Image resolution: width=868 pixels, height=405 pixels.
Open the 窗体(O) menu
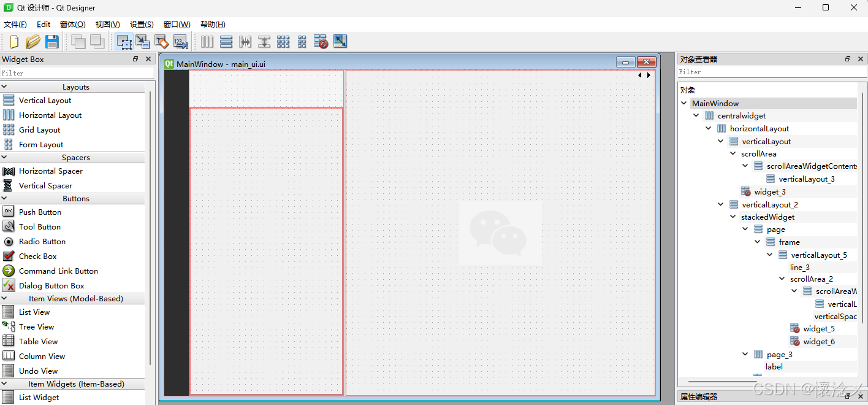point(73,24)
